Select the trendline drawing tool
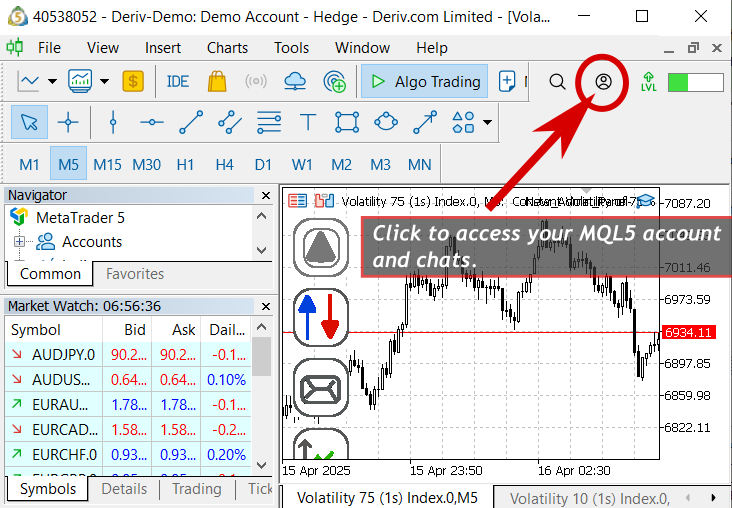 [x=191, y=122]
